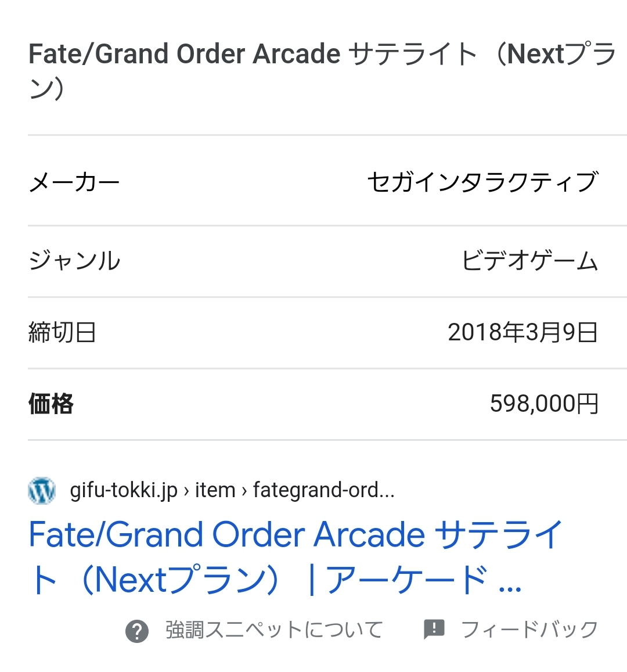627x672 pixels.
Task: Select the ジャンル row label
Action: coord(74,261)
